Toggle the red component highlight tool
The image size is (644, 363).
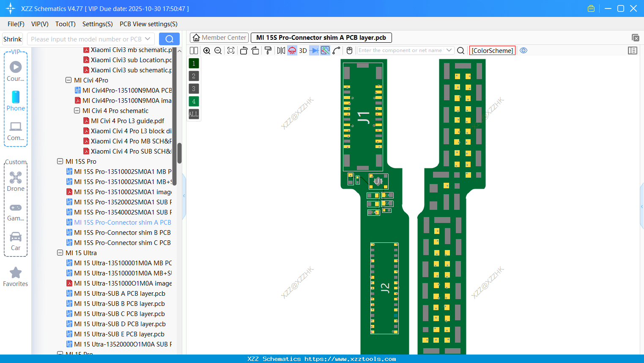(x=292, y=50)
